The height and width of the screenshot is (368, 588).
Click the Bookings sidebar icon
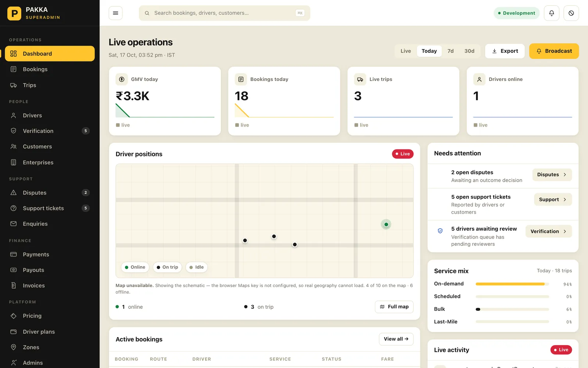tap(14, 69)
